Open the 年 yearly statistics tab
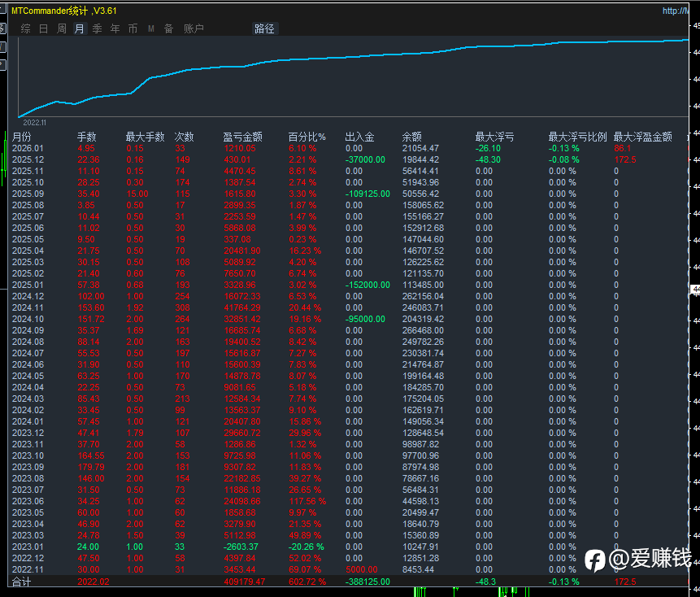 [x=115, y=28]
